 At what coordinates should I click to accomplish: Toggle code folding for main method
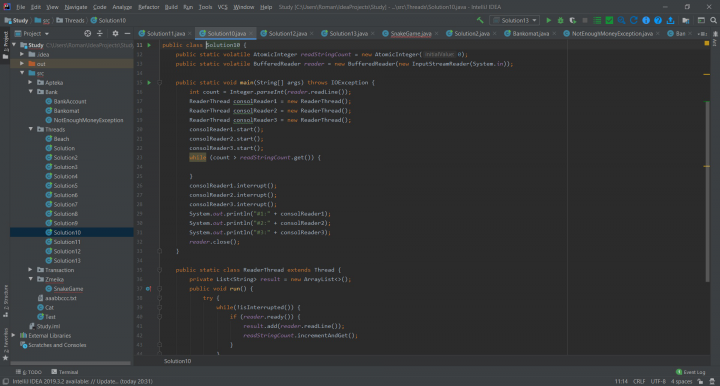click(159, 83)
